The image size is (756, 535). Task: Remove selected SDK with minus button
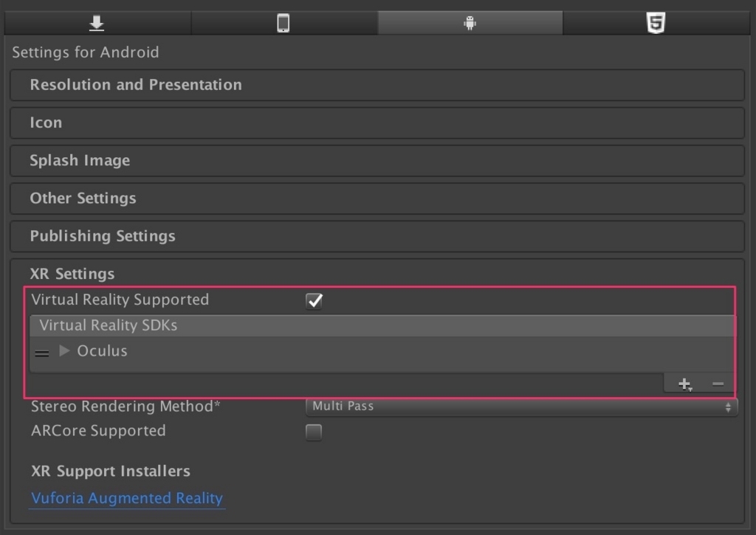coord(718,384)
